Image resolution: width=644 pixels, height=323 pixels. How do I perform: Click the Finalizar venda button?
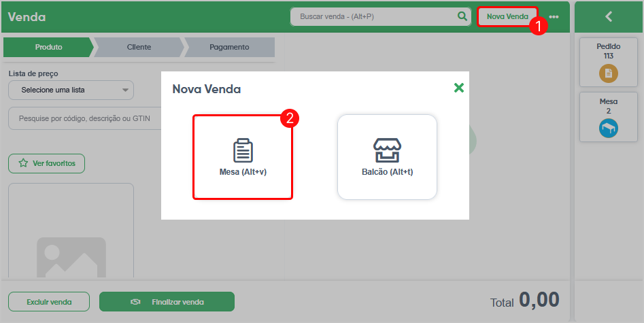click(167, 302)
